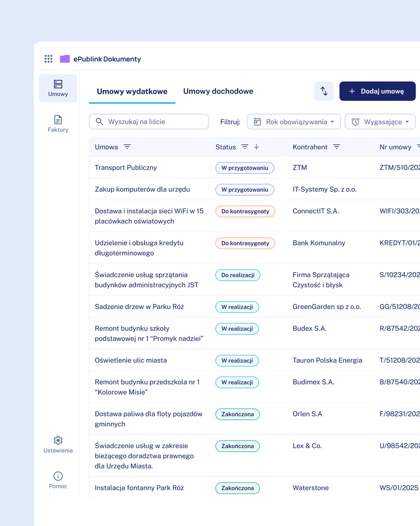420x526 pixels.
Task: Go to Faktury in the sidebar
Action: (x=58, y=124)
